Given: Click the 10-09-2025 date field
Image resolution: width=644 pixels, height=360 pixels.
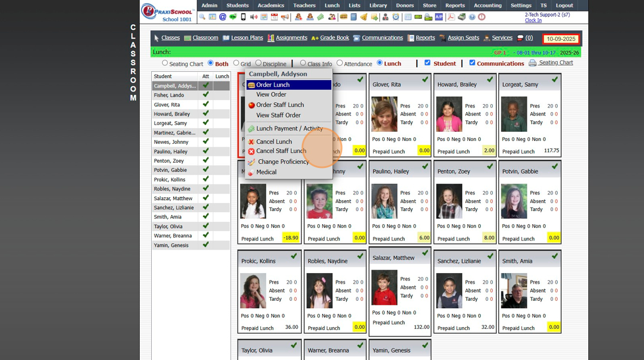Looking at the screenshot, I should tap(561, 39).
